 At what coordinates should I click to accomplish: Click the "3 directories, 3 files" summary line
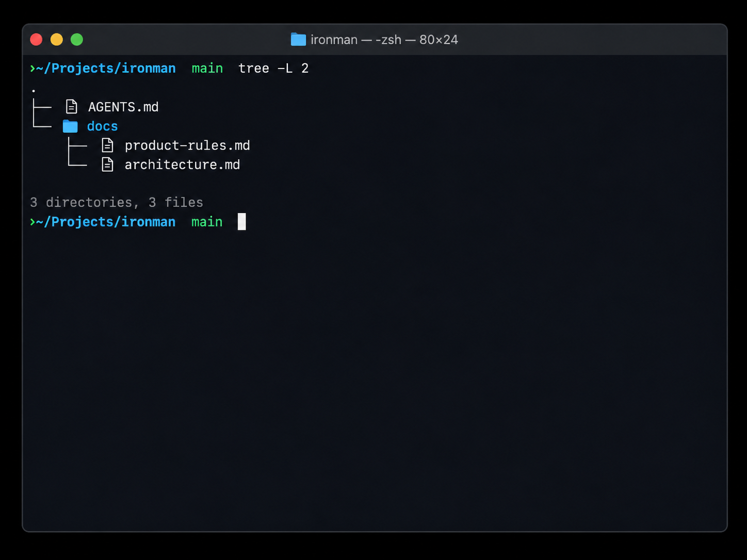117,202
